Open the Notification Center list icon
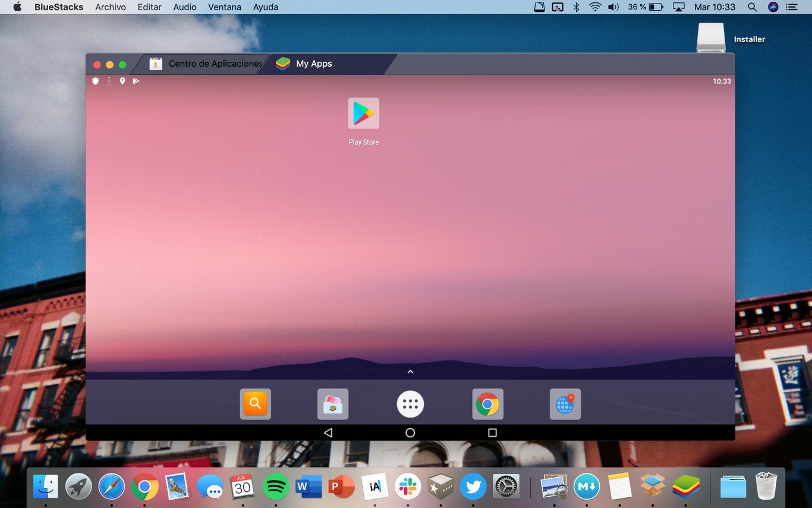The width and height of the screenshot is (812, 508). [791, 7]
